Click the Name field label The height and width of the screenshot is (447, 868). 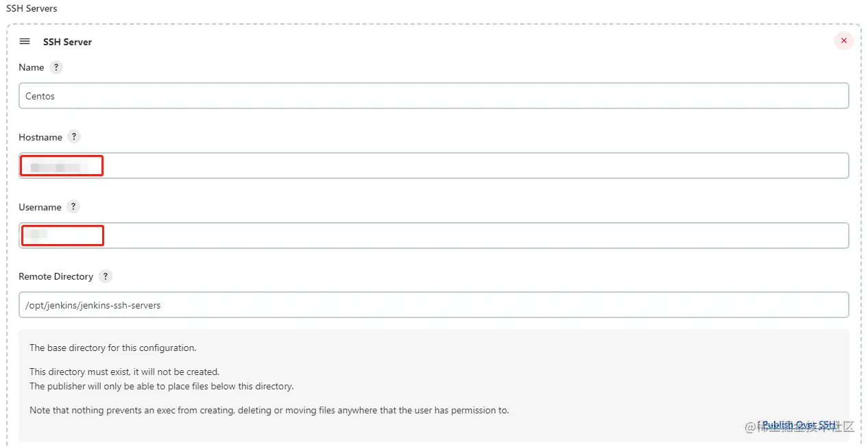tap(32, 67)
